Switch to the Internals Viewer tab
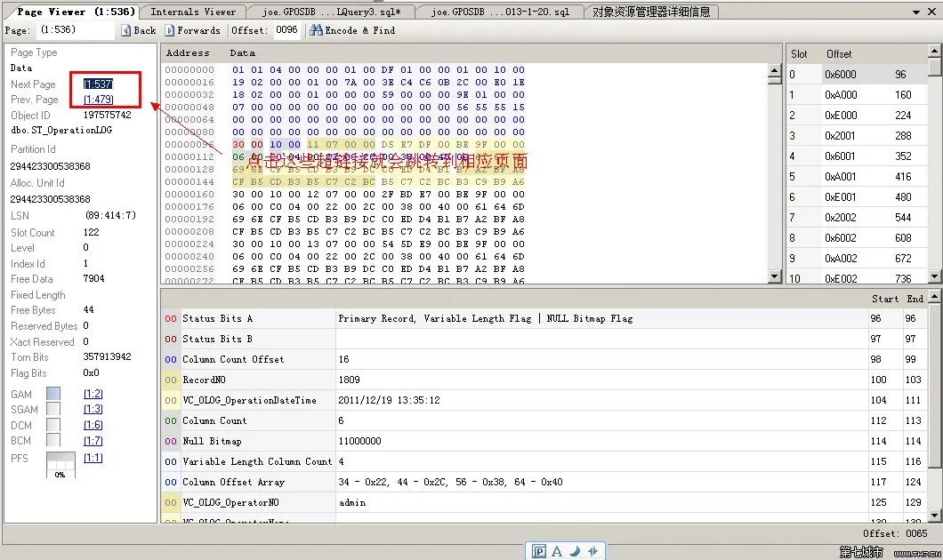The height and width of the screenshot is (560, 943). 193,12
